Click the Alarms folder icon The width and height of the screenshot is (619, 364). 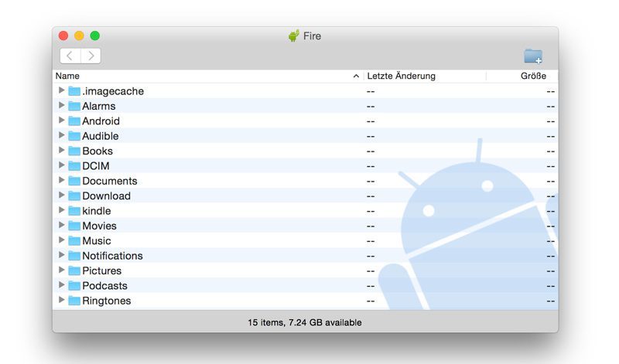74,106
